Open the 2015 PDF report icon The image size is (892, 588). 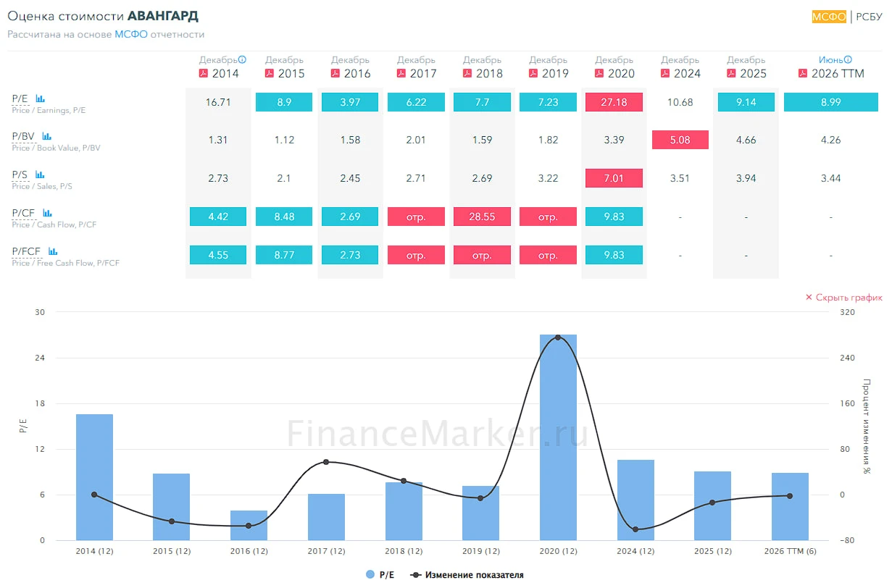[269, 73]
